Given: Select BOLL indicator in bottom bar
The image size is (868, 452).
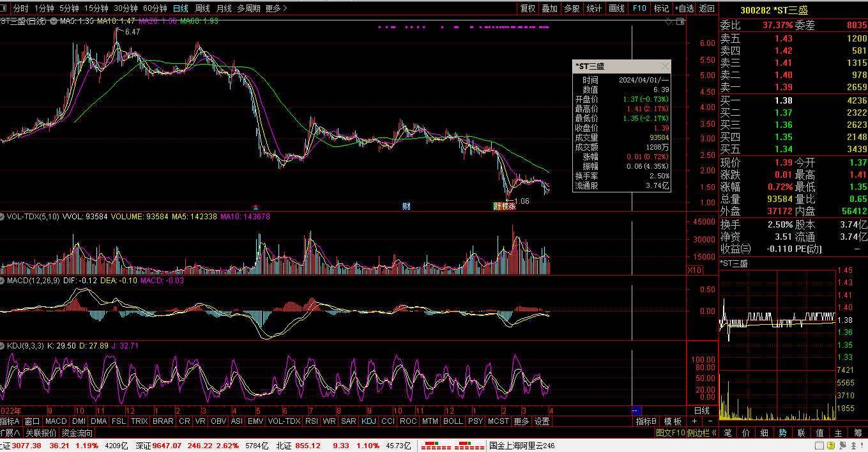Looking at the screenshot, I should [x=453, y=422].
